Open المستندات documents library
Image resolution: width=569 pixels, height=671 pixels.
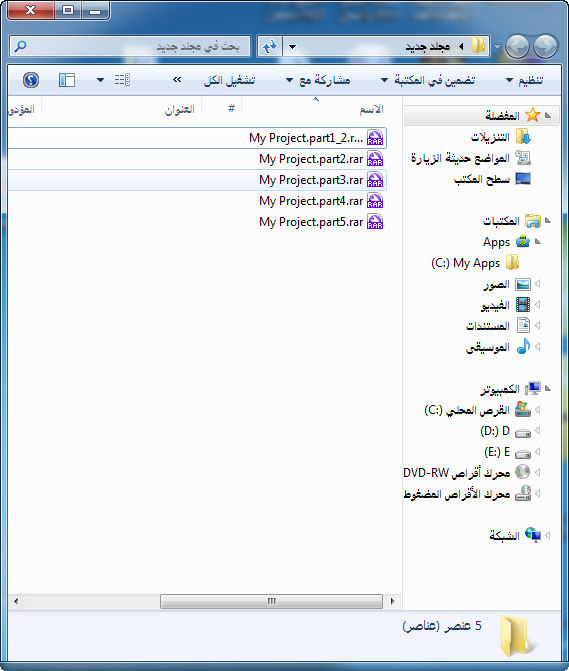click(498, 326)
